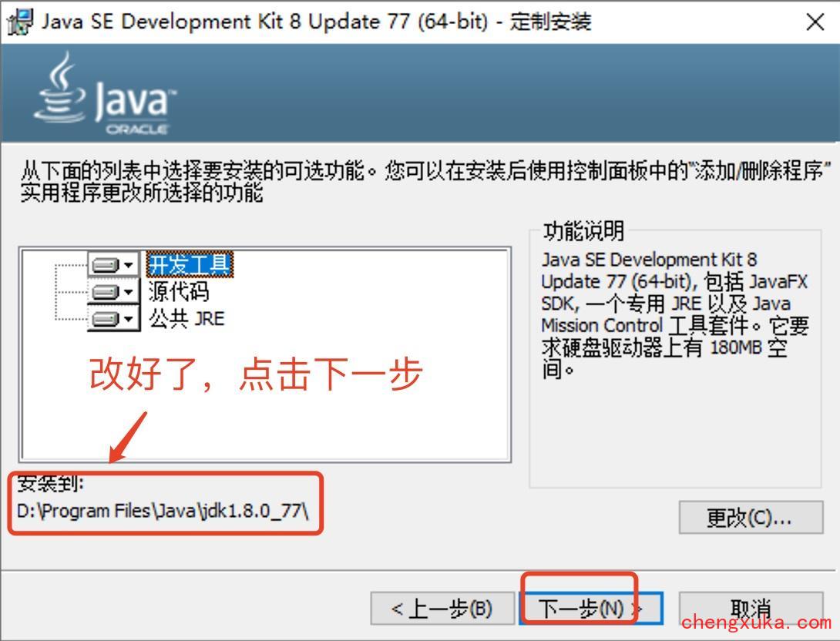
Task: Click the instruction text starting 从下面的列表中选择
Action: pos(425,182)
